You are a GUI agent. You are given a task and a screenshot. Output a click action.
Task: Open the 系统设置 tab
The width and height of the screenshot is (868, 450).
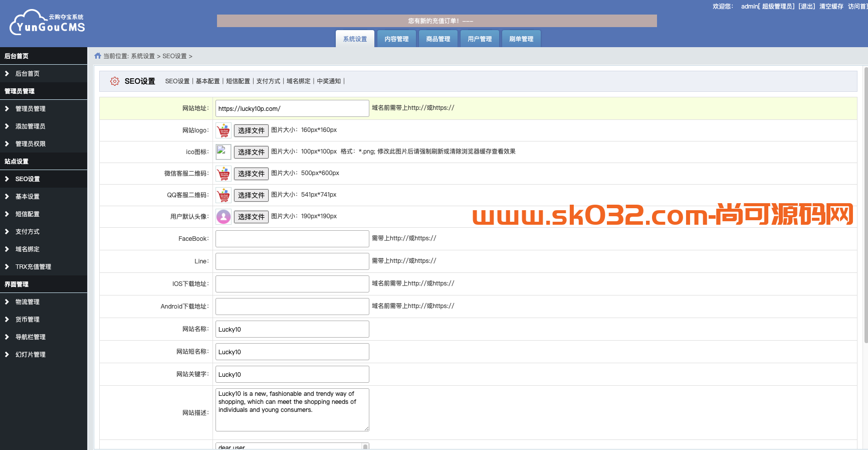[x=355, y=39]
